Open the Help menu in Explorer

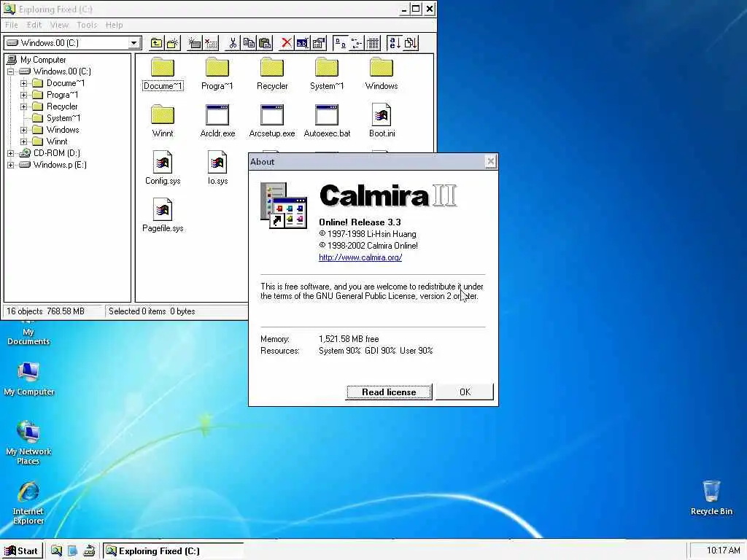[x=115, y=25]
